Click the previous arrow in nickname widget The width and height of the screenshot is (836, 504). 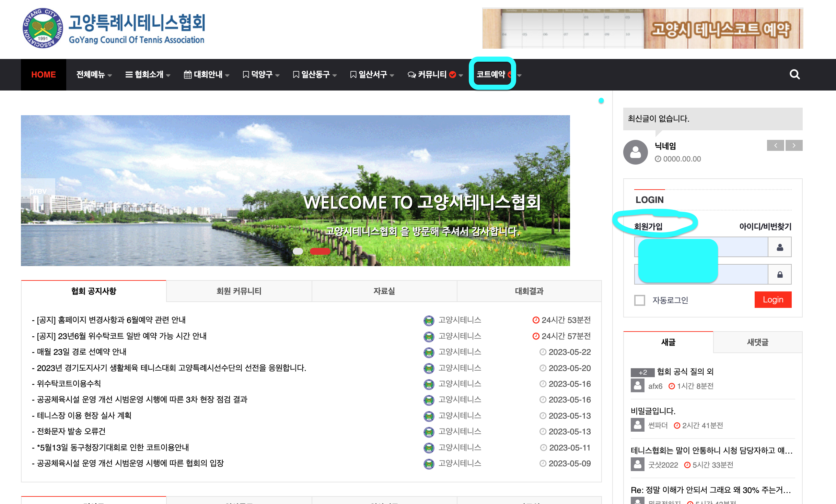[775, 145]
